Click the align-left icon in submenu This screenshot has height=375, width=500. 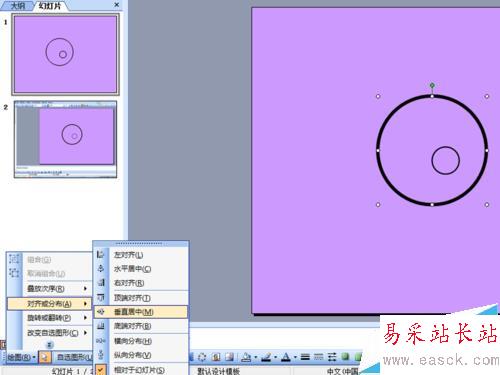pyautogui.click(x=101, y=255)
